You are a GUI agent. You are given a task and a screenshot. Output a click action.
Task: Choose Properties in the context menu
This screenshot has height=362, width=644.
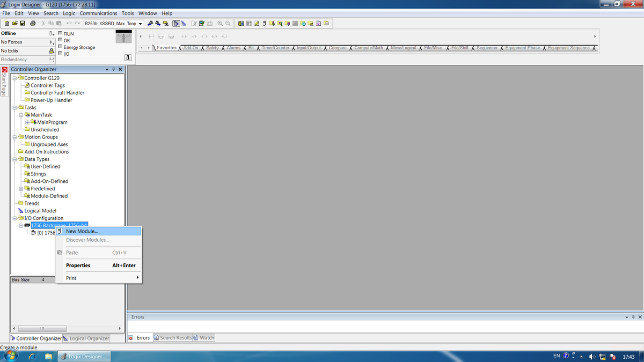point(78,265)
